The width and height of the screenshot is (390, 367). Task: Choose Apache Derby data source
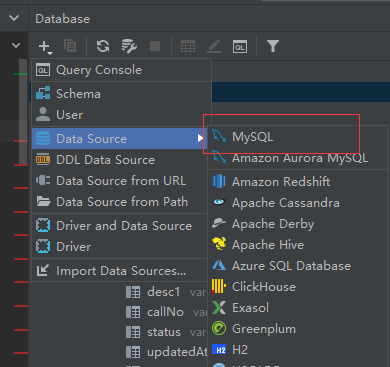[x=297, y=224]
